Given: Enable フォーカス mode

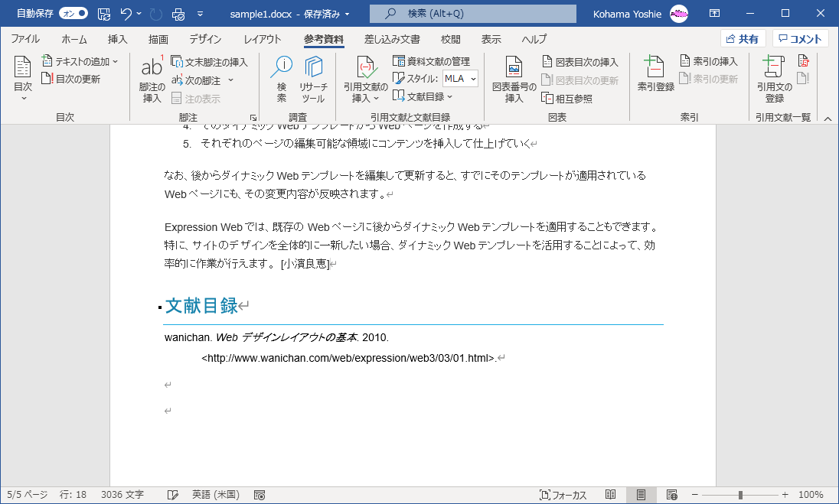Looking at the screenshot, I should coord(563,495).
